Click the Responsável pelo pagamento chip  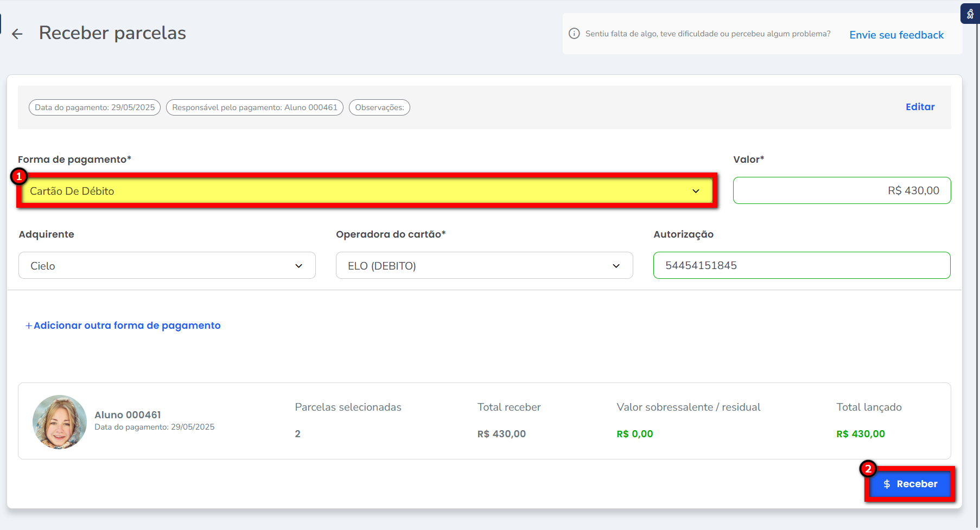[254, 107]
